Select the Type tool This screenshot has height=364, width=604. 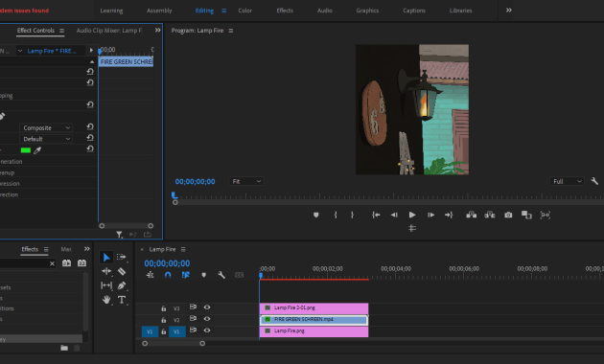pyautogui.click(x=122, y=300)
